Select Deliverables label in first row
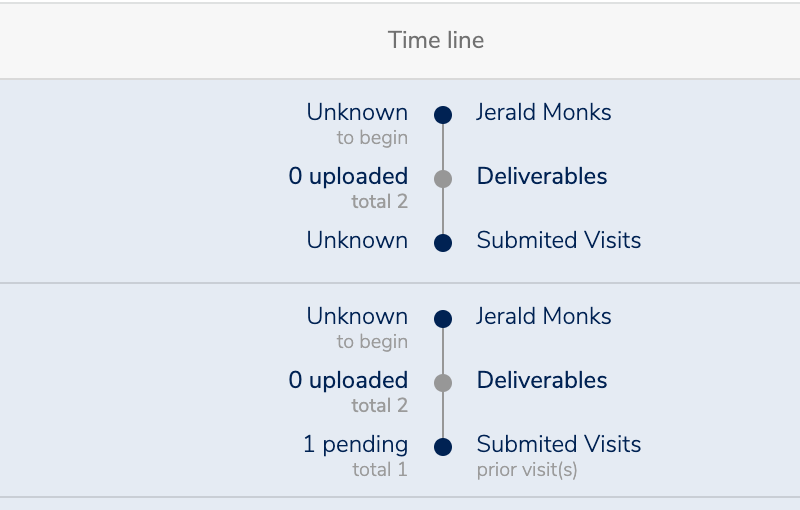 (x=542, y=176)
